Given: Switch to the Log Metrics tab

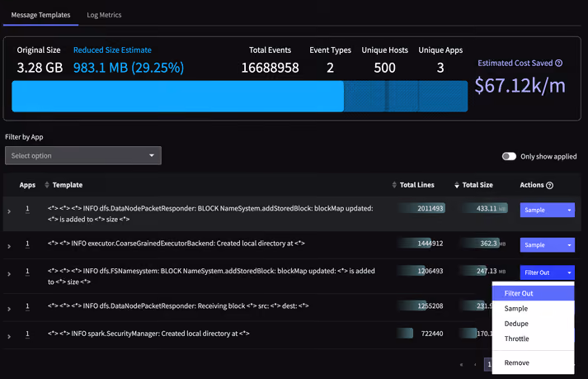Looking at the screenshot, I should tap(104, 15).
